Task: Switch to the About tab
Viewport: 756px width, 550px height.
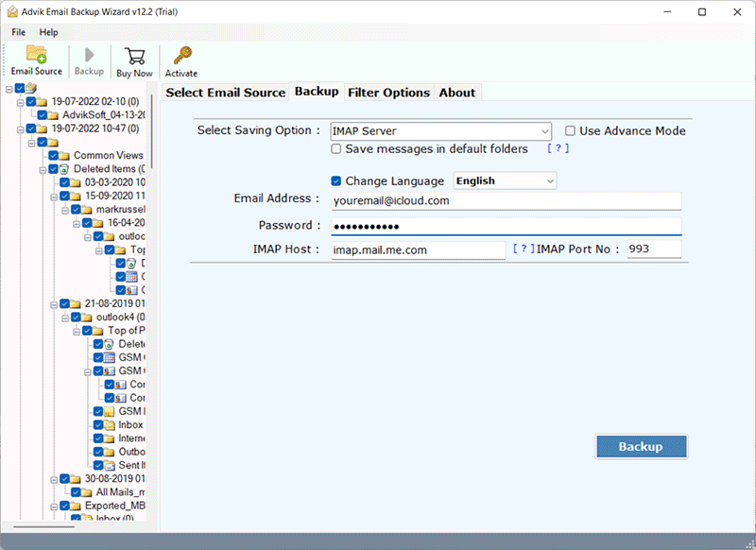Action: [x=457, y=93]
